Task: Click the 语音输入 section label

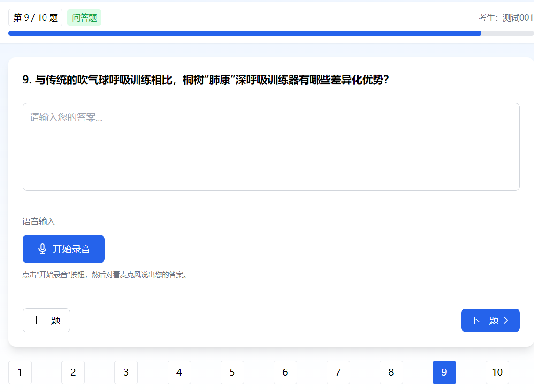Action: click(x=39, y=221)
